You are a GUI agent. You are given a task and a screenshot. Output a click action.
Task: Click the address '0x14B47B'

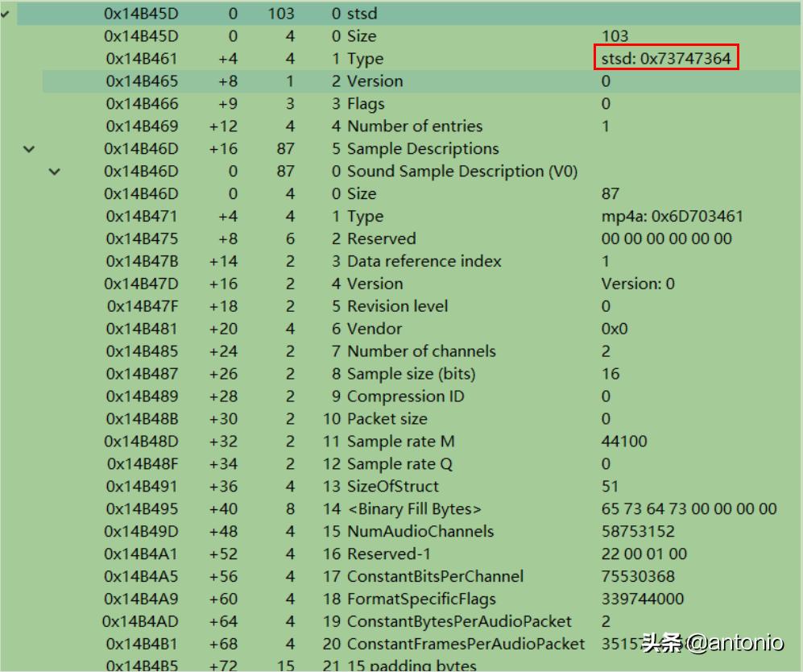[x=142, y=261]
